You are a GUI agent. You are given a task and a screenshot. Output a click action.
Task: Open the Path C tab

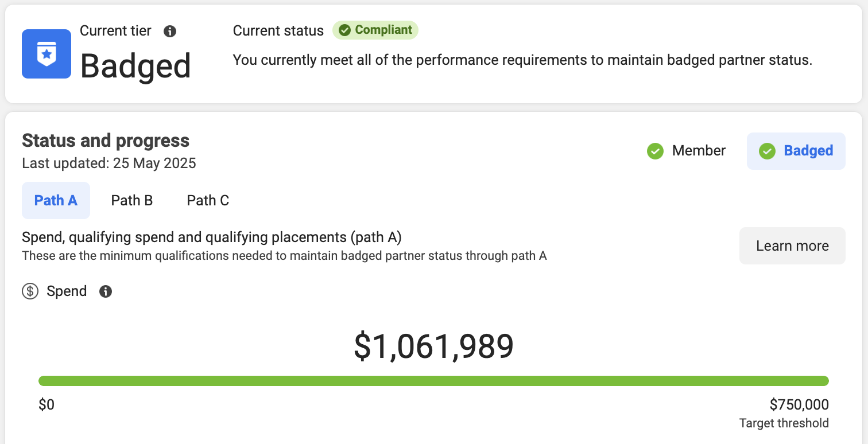[x=208, y=200]
